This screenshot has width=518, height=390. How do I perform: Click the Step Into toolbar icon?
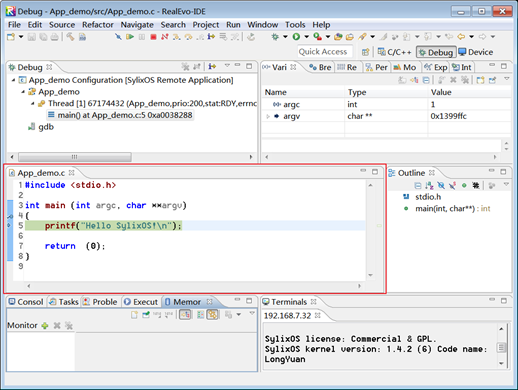coord(177,37)
